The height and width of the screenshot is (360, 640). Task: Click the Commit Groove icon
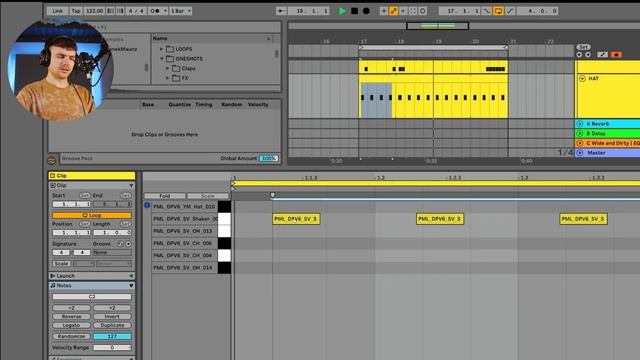[120, 244]
